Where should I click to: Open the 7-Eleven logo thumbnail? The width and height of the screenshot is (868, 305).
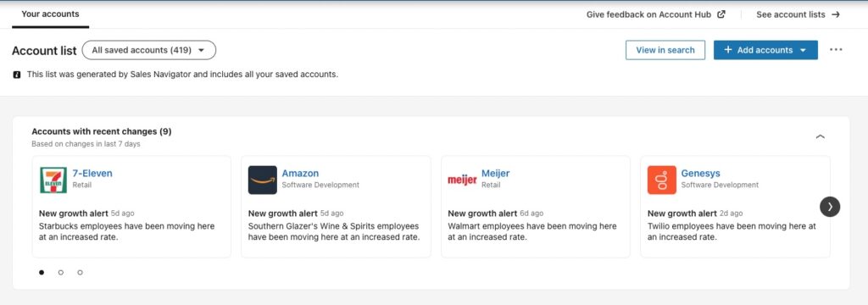tap(53, 180)
